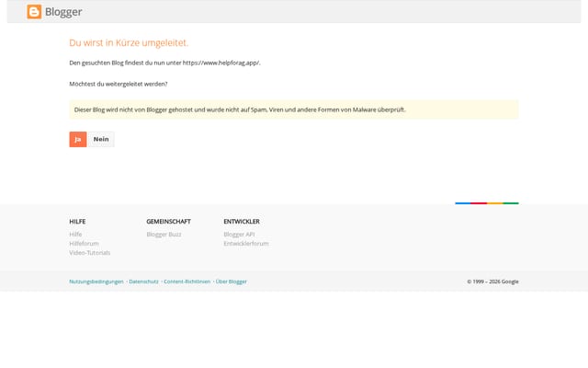
Task: Open the Content-Richtlinien link
Action: pyautogui.click(x=187, y=282)
